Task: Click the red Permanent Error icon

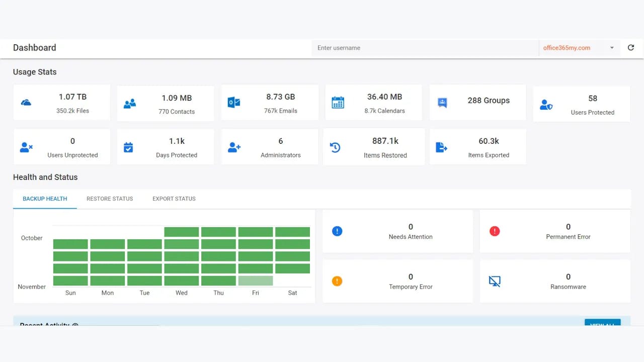Action: click(x=495, y=231)
